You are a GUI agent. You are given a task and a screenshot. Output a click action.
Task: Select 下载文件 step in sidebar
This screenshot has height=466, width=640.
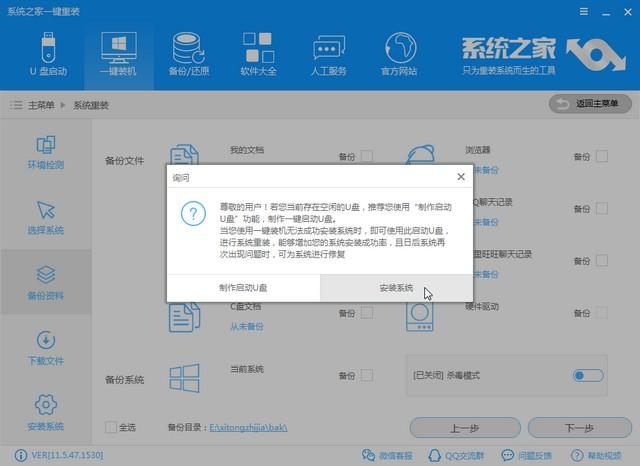point(46,348)
